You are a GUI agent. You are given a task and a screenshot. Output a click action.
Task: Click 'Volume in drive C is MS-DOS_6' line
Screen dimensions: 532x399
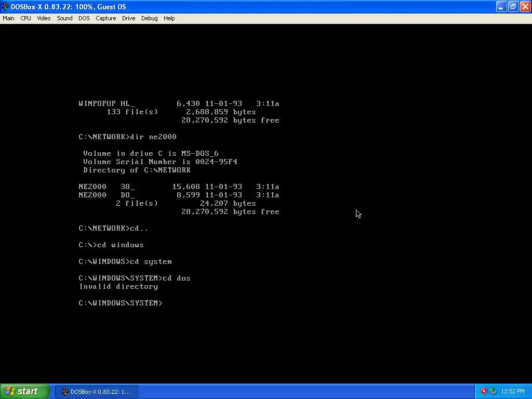[151, 153]
